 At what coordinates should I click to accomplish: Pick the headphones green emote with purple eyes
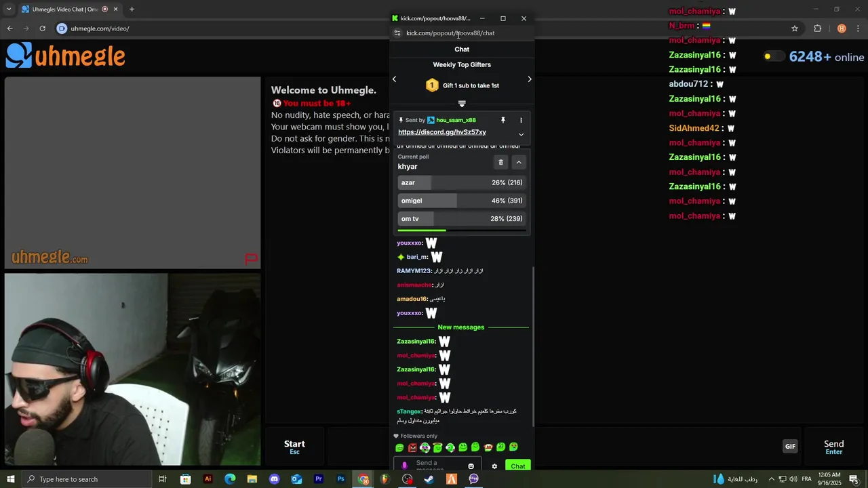425,447
